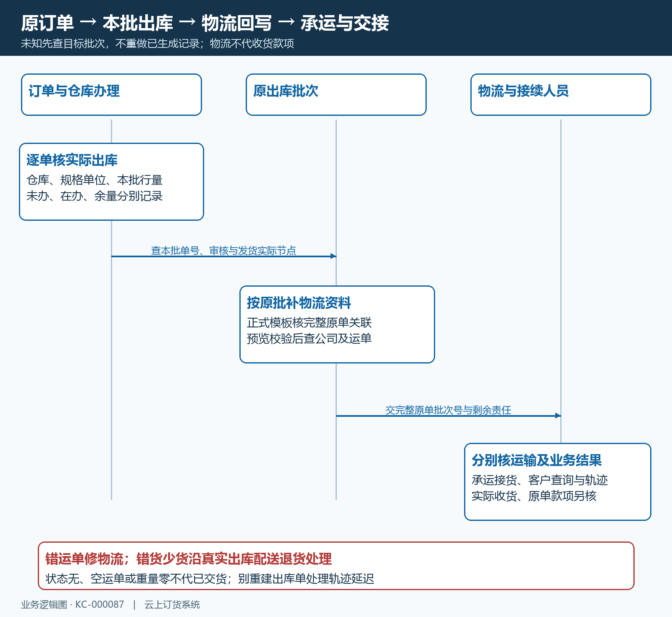The height and width of the screenshot is (617, 672).
Task: Select the 订单与仓库办理 lane header
Action: point(111,94)
